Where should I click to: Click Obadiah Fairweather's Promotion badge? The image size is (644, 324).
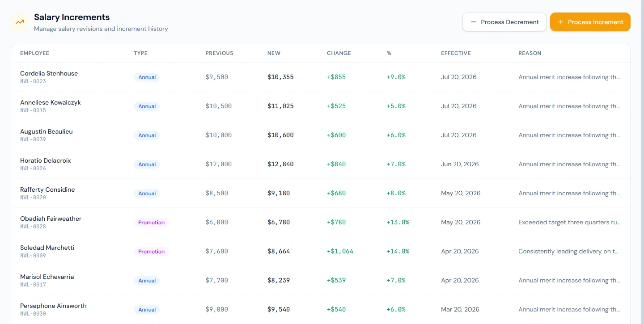pyautogui.click(x=151, y=223)
